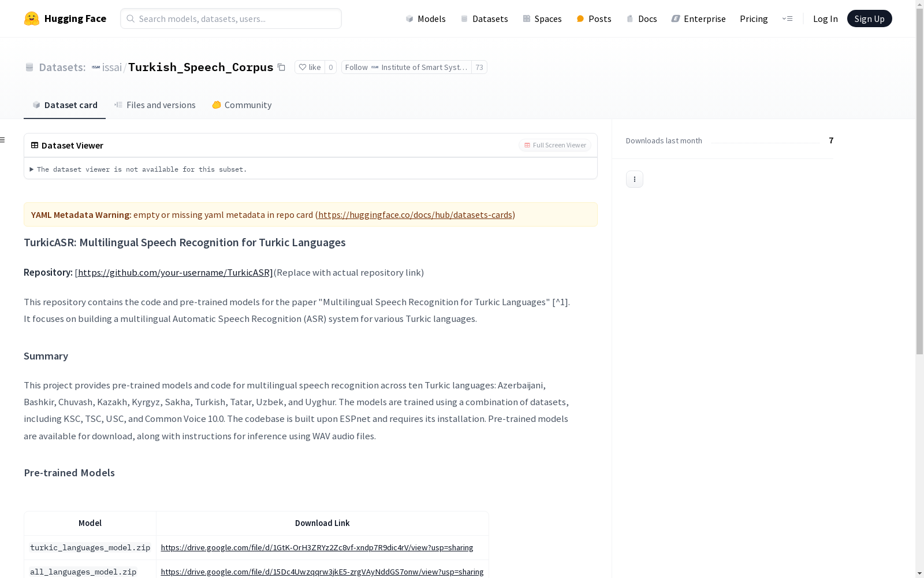Image resolution: width=924 pixels, height=578 pixels.
Task: Click the Summary heading
Action: [46, 356]
